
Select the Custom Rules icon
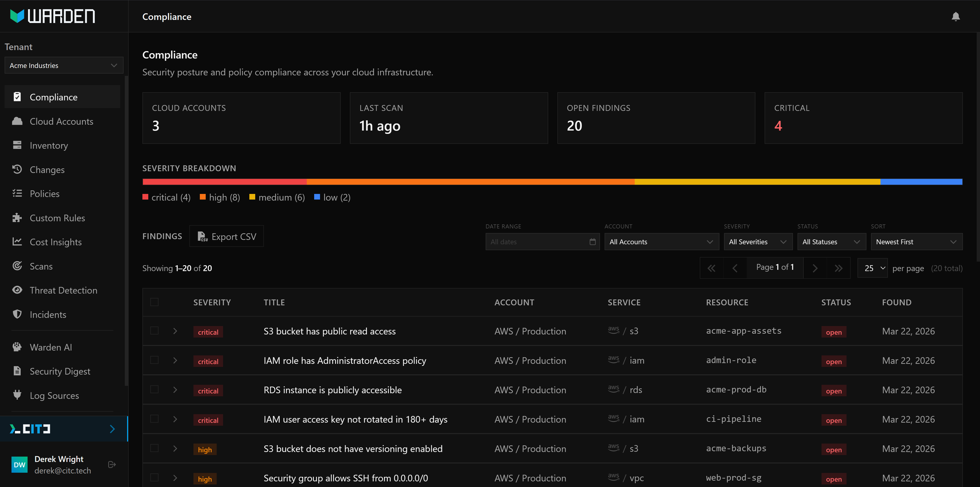click(x=18, y=217)
